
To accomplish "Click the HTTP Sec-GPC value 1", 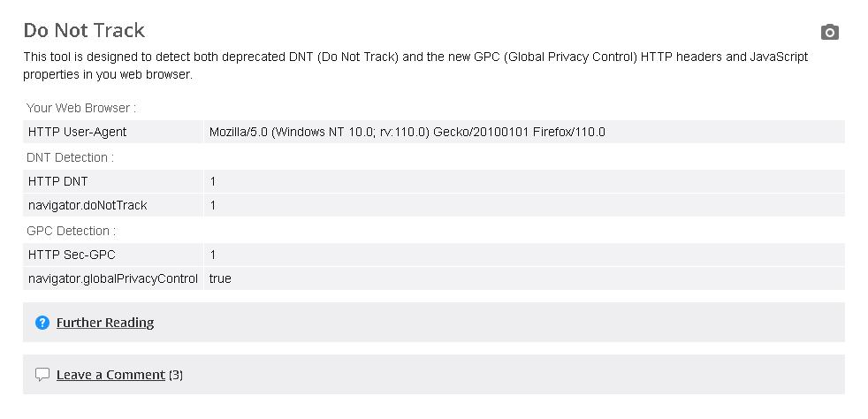I will [213, 255].
